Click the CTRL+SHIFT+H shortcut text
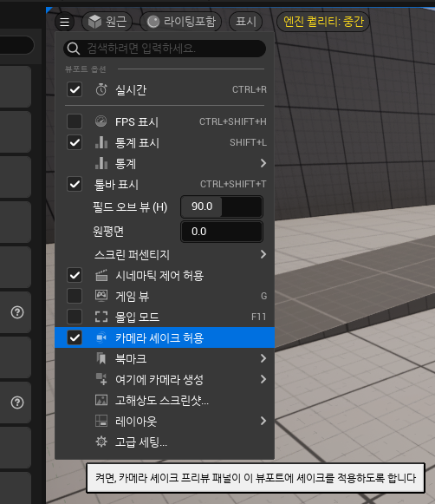The height and width of the screenshot is (504, 435). pos(233,121)
